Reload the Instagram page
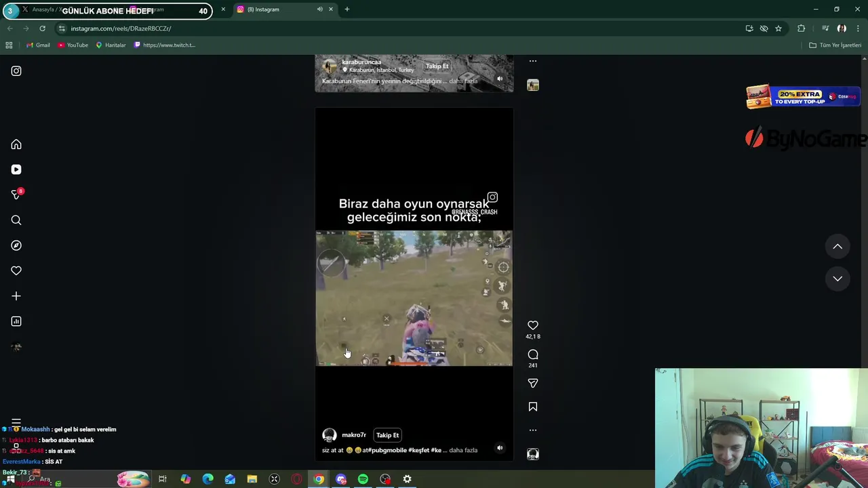 [42, 28]
